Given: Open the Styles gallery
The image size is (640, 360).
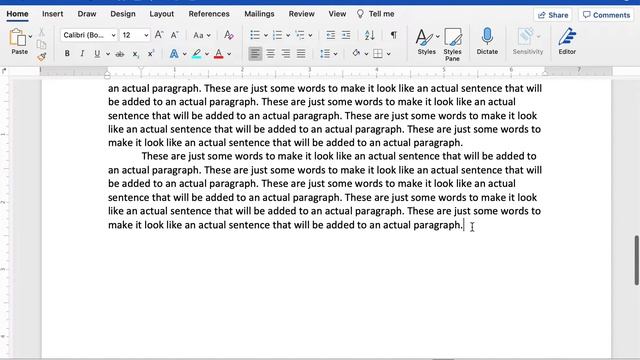Looking at the screenshot, I should tap(427, 42).
